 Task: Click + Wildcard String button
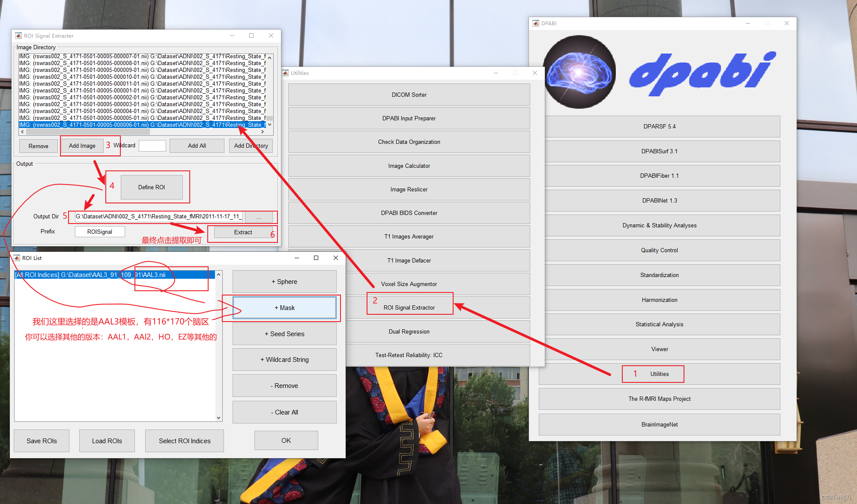coord(284,360)
